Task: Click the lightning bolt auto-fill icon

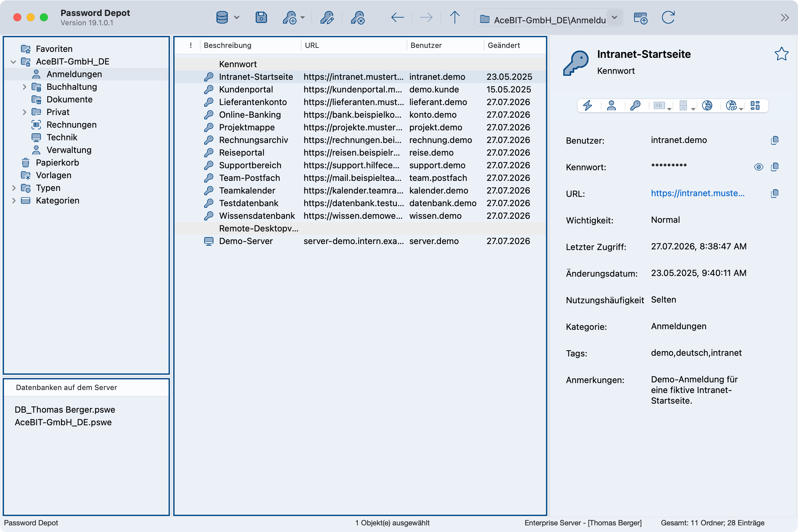Action: 588,105
